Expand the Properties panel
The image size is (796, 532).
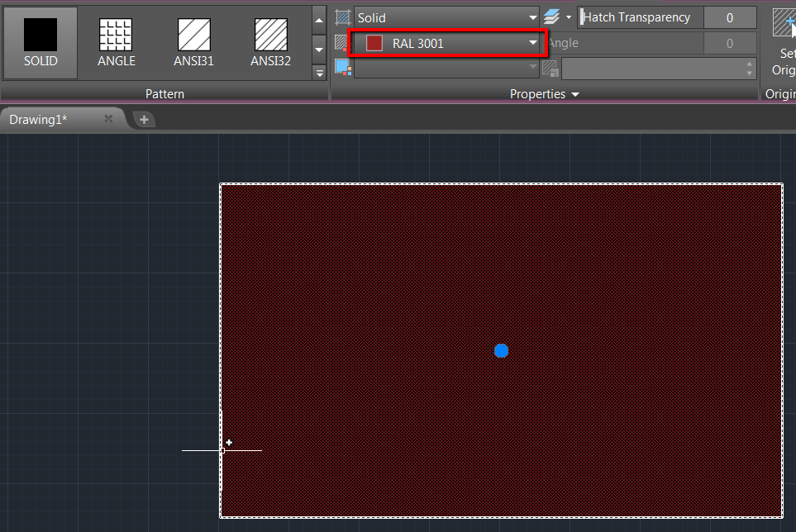pos(544,93)
